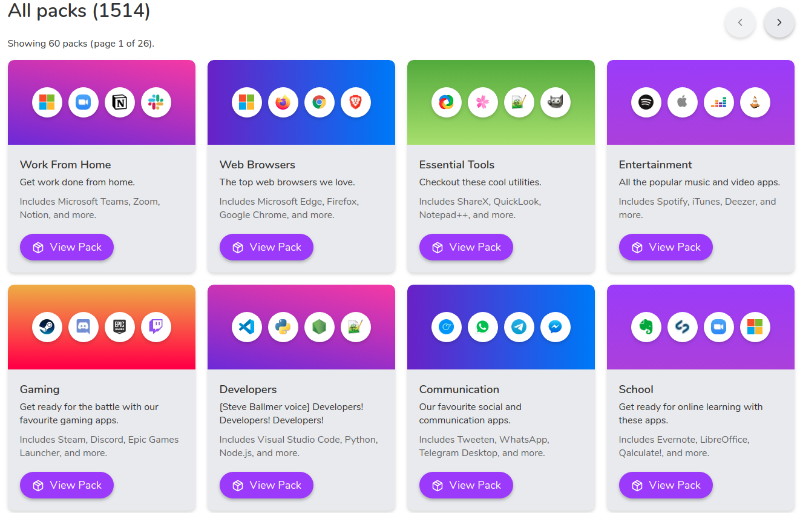
Task: Click the Slack icon in Work From Home pack
Action: 155,102
